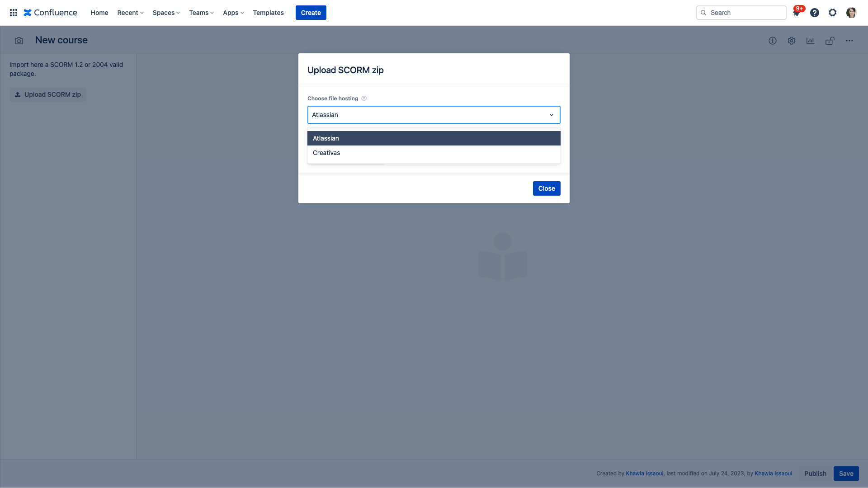
Task: Open the Templates page
Action: tap(269, 13)
